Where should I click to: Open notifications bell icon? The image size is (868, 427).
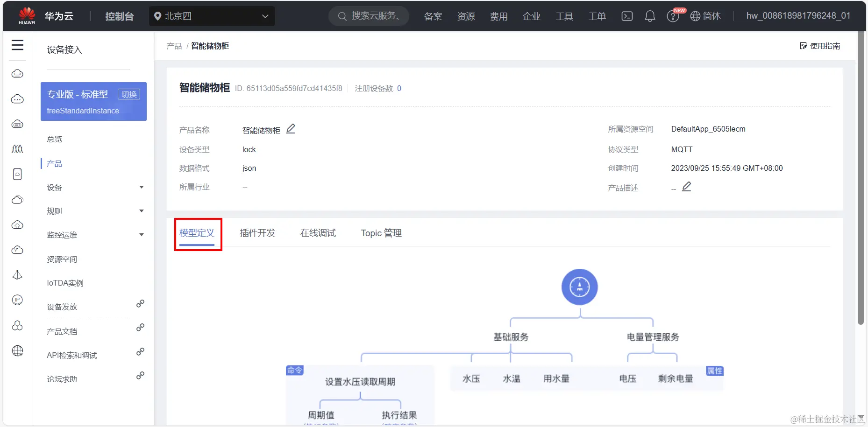point(650,16)
